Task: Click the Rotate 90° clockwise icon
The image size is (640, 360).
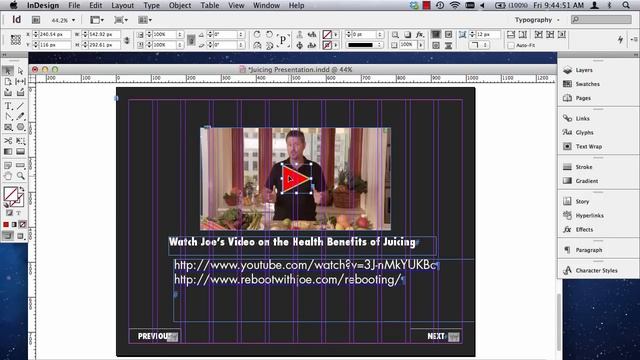Action: point(257,35)
